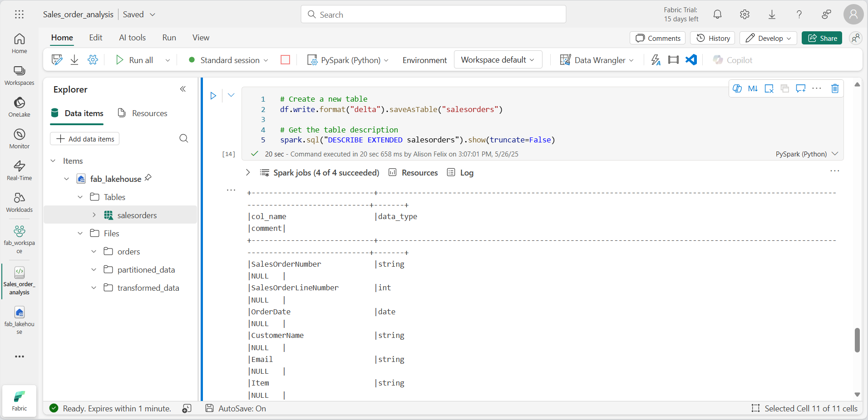The height and width of the screenshot is (420, 868).
Task: Open History button
Action: point(713,38)
